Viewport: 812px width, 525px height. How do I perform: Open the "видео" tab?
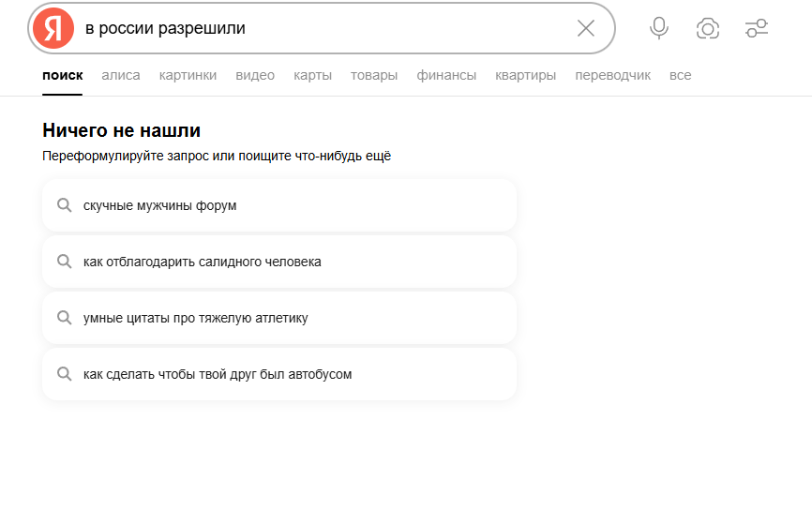pyautogui.click(x=255, y=75)
